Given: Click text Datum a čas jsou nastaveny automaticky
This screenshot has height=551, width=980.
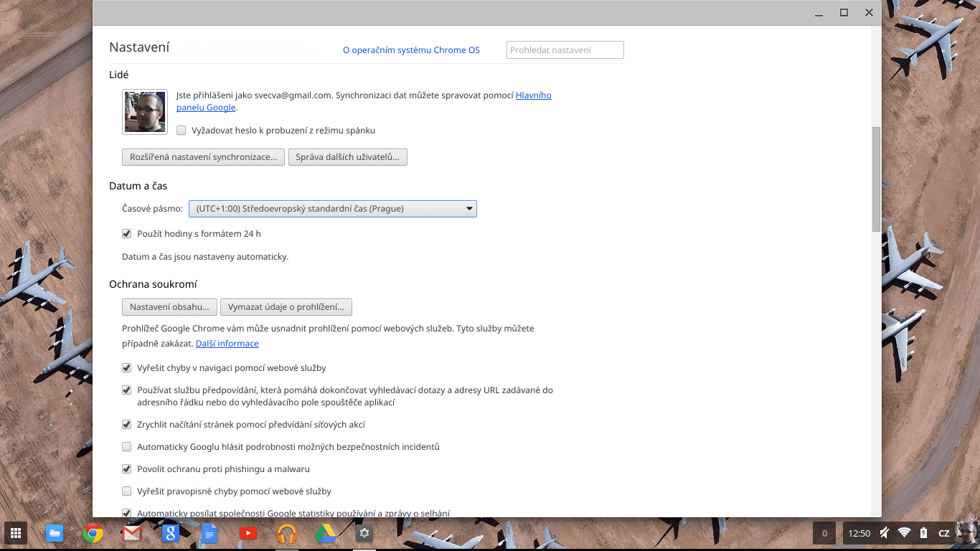Looking at the screenshot, I should (x=205, y=256).
